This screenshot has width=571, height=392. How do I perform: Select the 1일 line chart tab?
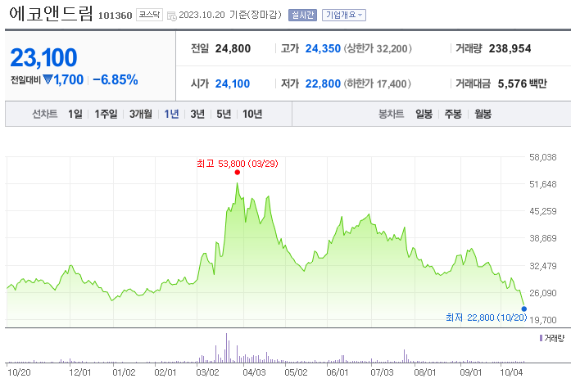click(x=75, y=115)
